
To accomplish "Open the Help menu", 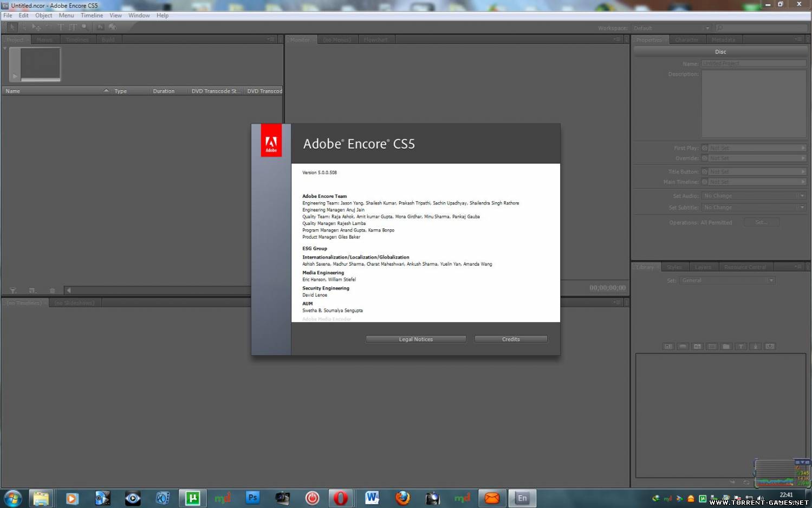I will pos(163,15).
